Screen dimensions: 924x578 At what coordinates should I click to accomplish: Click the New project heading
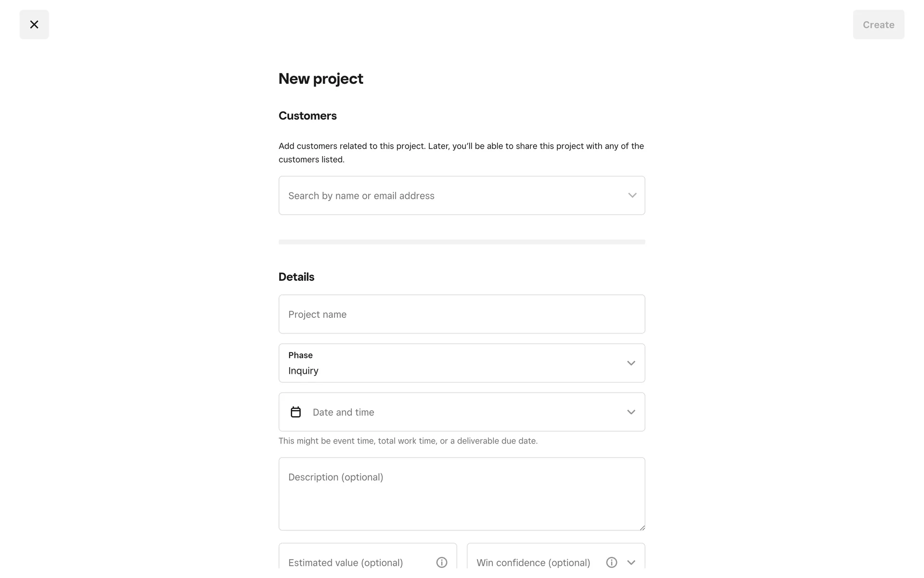[x=321, y=79]
